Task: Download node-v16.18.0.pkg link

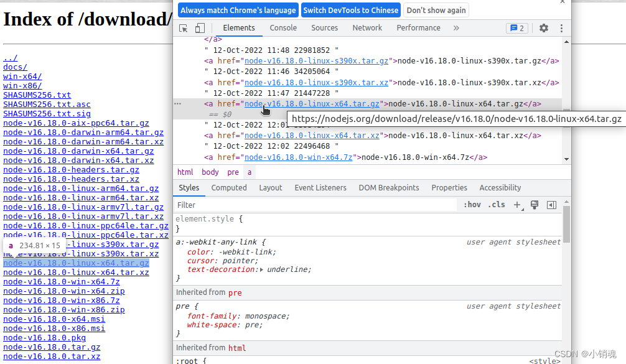Action: point(44,338)
